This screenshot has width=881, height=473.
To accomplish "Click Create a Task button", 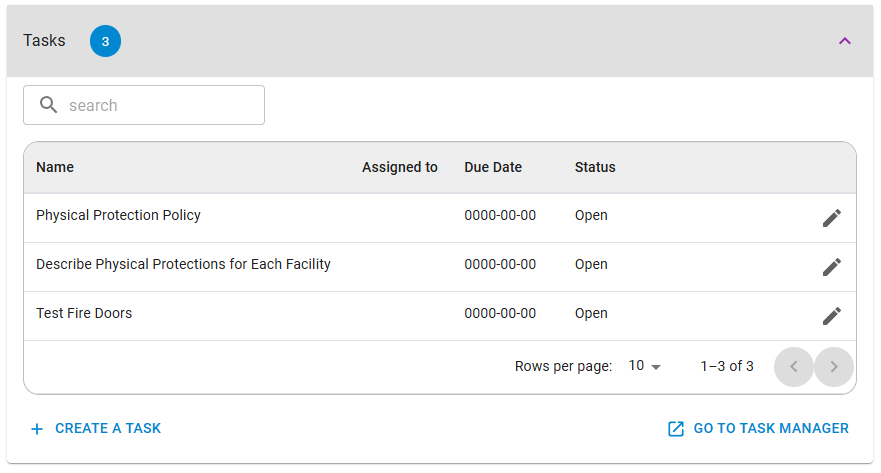I will point(96,429).
